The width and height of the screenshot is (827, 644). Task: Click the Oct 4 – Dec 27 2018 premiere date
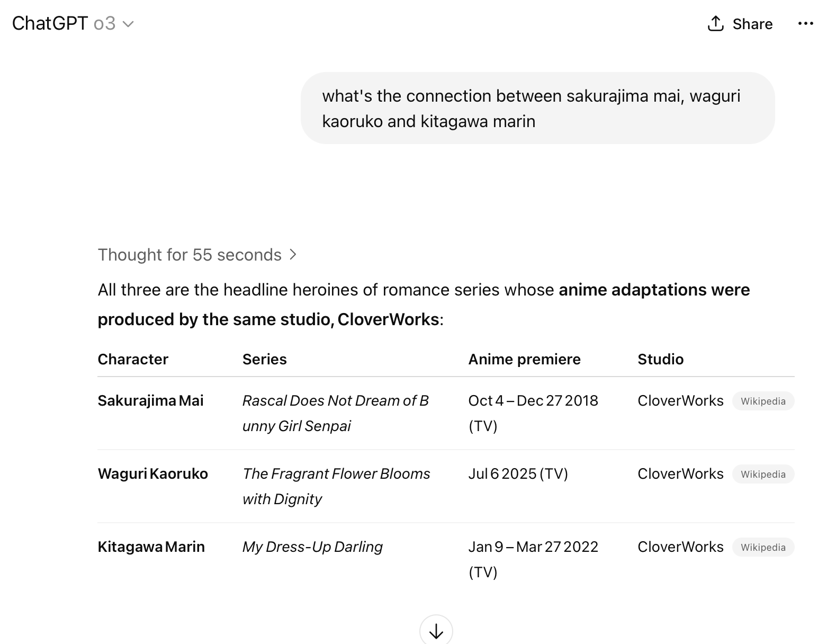click(x=533, y=413)
